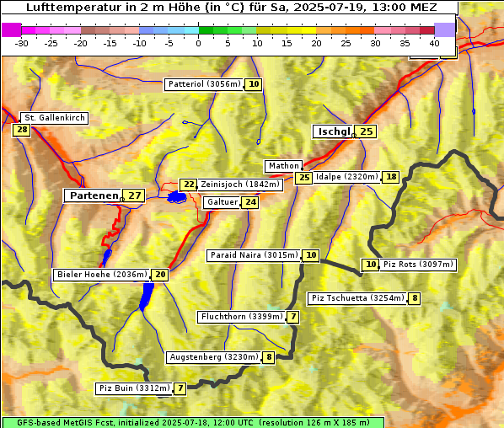Click Piz Buin temperature value 7
The height and width of the screenshot is (428, 504).
coord(180,388)
